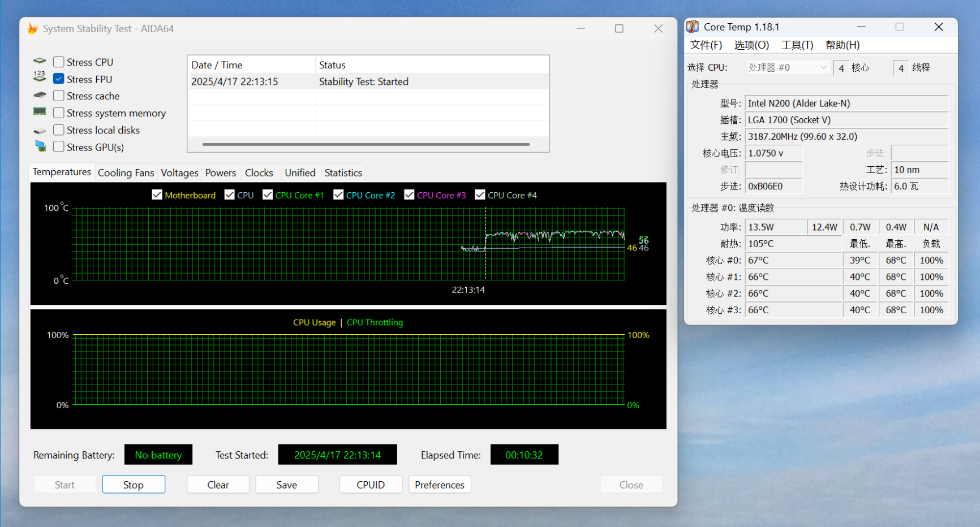This screenshot has width=980, height=527.
Task: Click the monitor icon beside Stress GPU(s)
Action: tap(40, 146)
